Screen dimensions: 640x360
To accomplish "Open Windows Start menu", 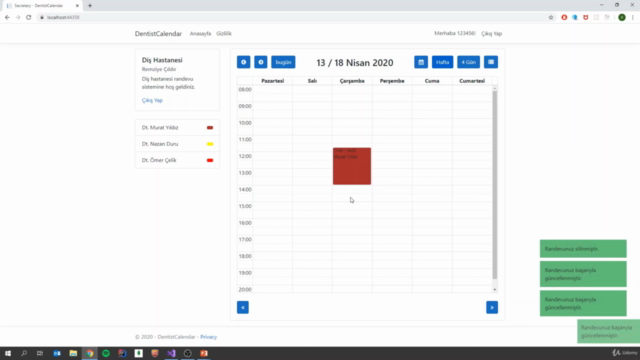I will click(x=8, y=353).
